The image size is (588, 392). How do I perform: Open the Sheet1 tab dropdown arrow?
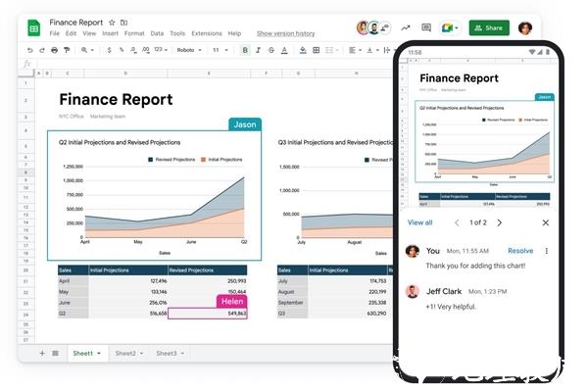click(x=99, y=354)
